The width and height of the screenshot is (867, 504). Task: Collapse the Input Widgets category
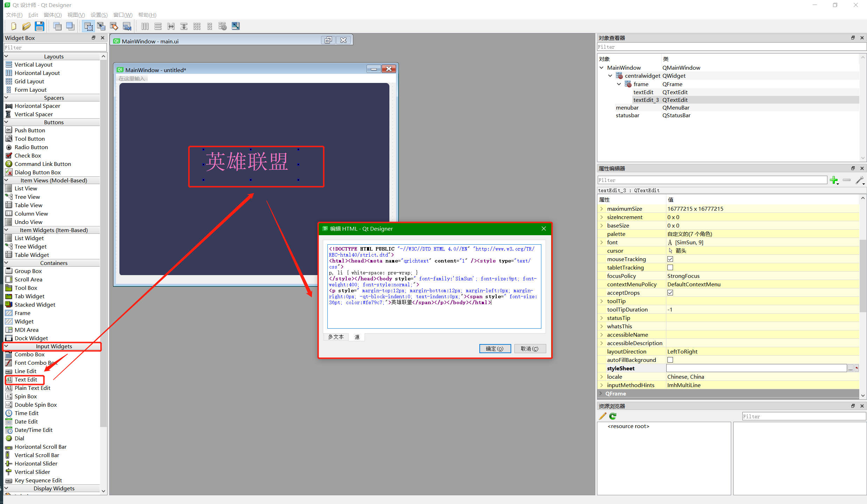pyautogui.click(x=6, y=346)
